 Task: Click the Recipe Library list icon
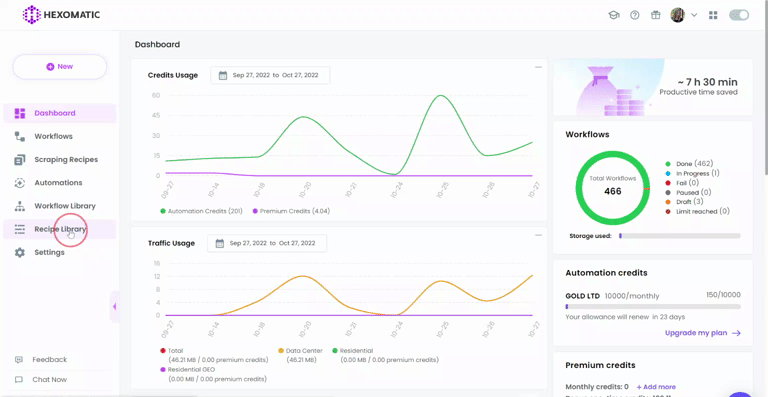20,229
